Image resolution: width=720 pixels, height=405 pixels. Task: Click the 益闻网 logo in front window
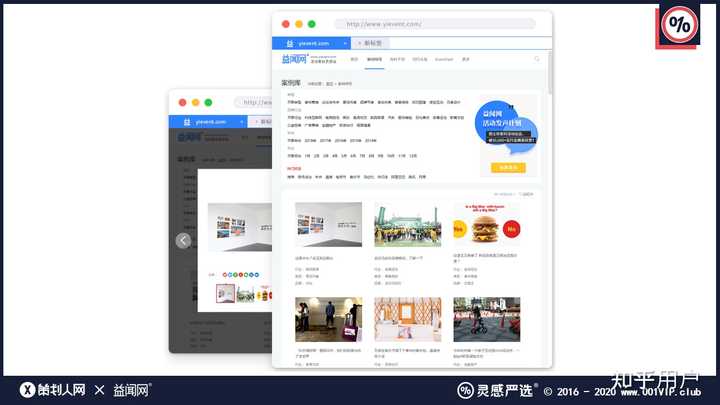(x=295, y=59)
